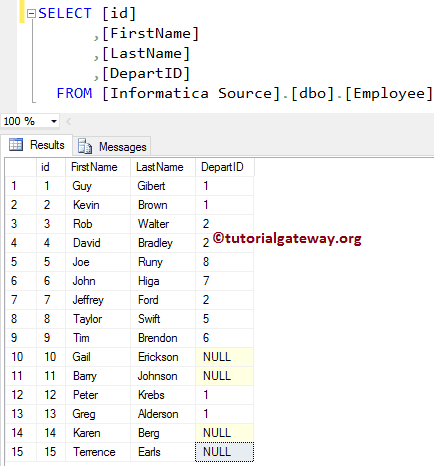Click the FROM keyword in the query
The width and height of the screenshot is (434, 466).
click(74, 93)
